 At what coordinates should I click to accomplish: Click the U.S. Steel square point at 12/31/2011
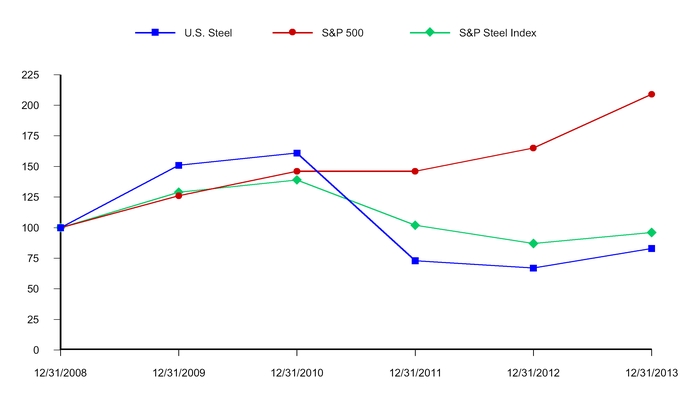click(x=415, y=261)
